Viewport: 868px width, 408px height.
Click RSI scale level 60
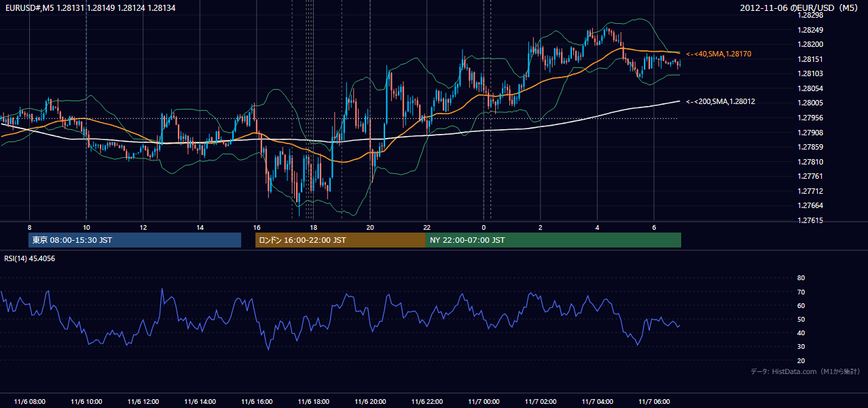pos(801,305)
